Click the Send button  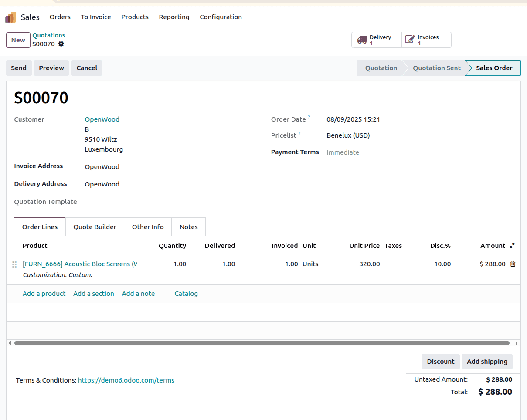[x=19, y=68]
